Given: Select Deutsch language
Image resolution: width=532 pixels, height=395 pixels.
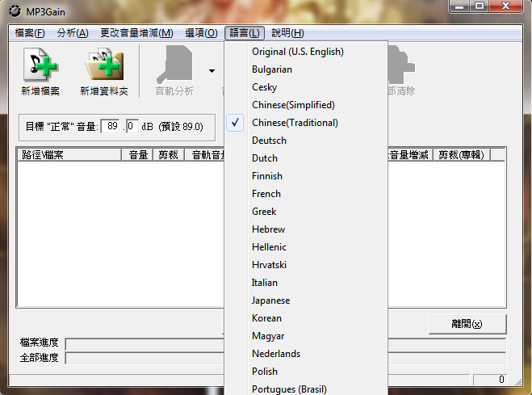Looking at the screenshot, I should point(306,141).
